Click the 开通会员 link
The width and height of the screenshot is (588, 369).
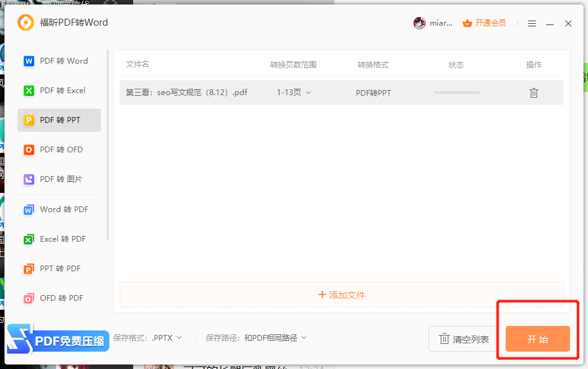click(490, 23)
